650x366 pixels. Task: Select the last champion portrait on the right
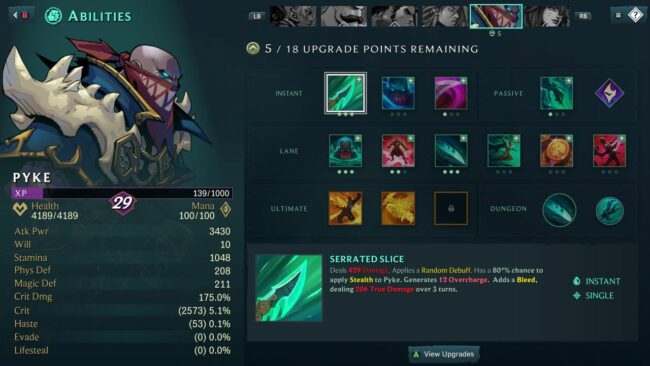(x=547, y=16)
